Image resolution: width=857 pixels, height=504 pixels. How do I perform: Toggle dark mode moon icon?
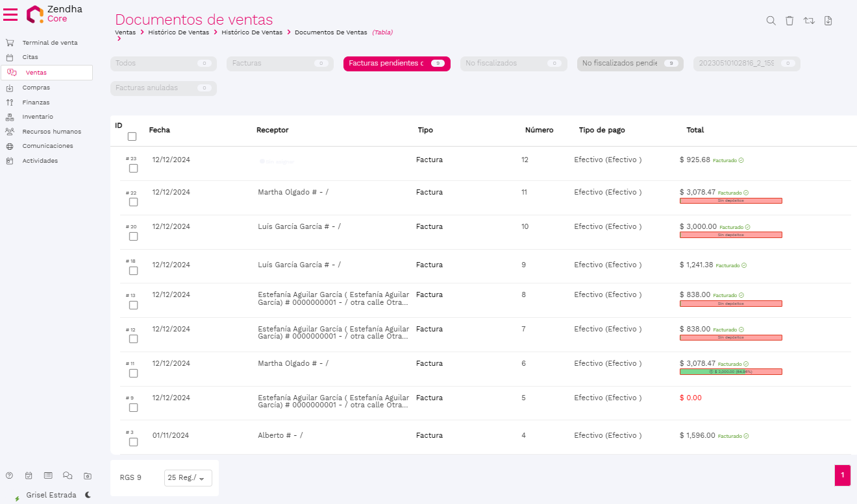pyautogui.click(x=88, y=495)
